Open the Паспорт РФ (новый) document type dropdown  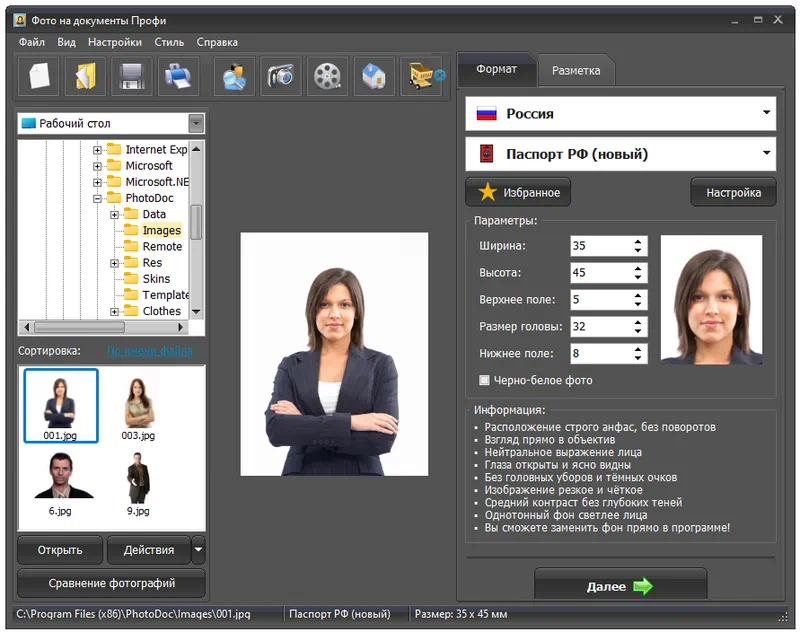[x=766, y=153]
